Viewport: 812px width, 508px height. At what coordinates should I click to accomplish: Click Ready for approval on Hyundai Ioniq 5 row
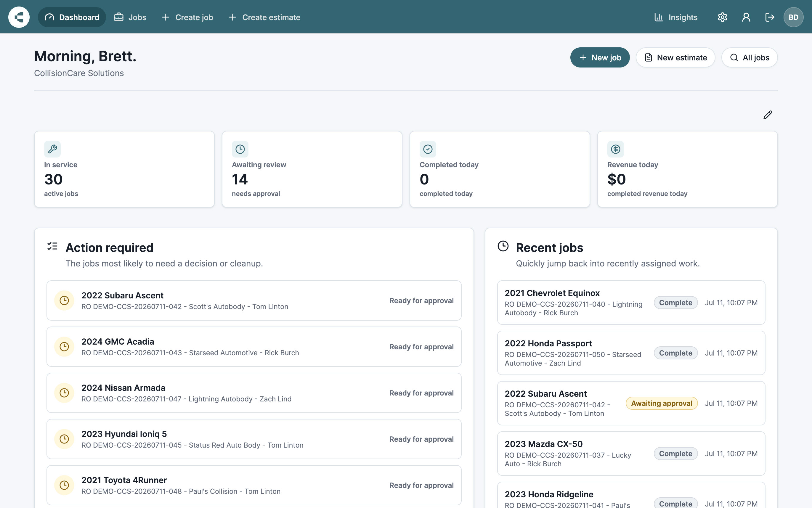[x=421, y=439]
